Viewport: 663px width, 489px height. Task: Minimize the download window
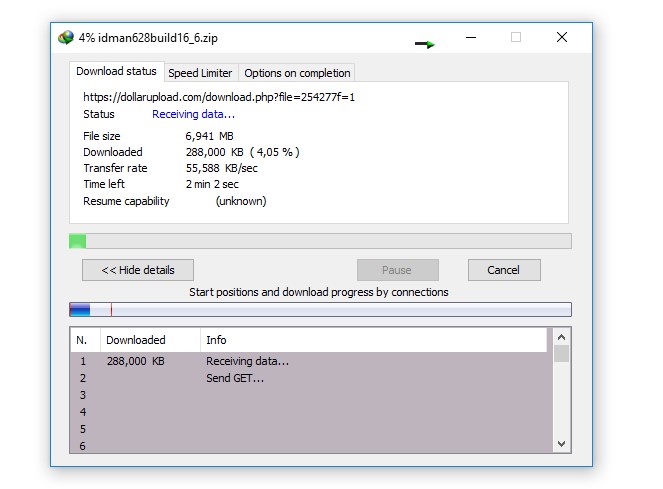(471, 38)
